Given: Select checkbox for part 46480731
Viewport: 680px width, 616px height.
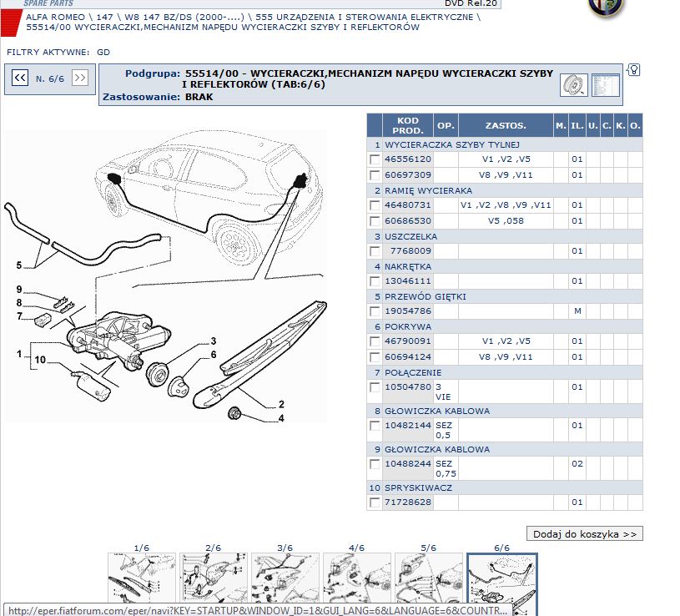Looking at the screenshot, I should 375,205.
